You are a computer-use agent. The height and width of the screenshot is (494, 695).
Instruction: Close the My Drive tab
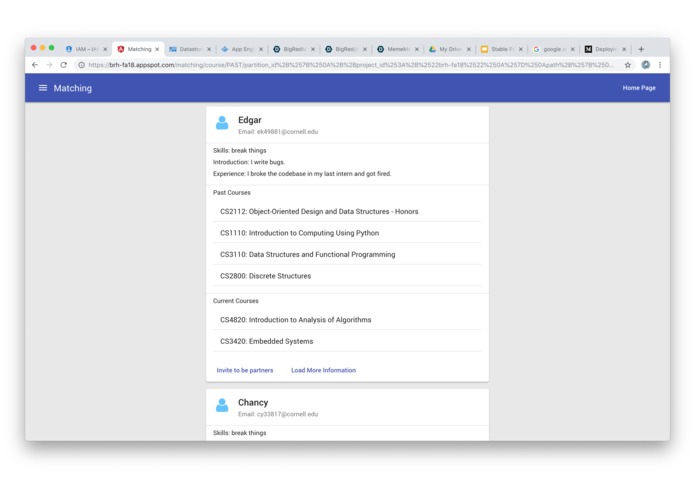(469, 49)
